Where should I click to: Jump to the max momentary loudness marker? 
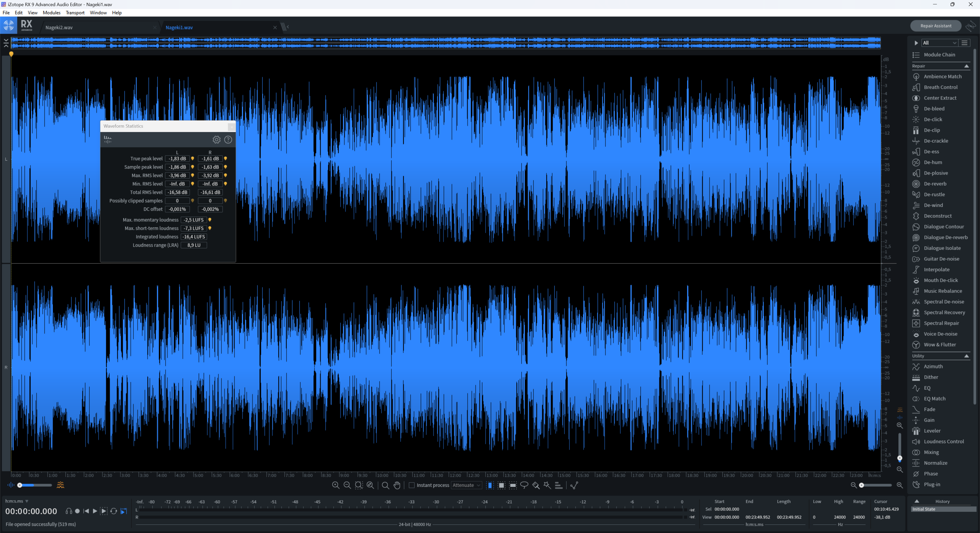[210, 220]
